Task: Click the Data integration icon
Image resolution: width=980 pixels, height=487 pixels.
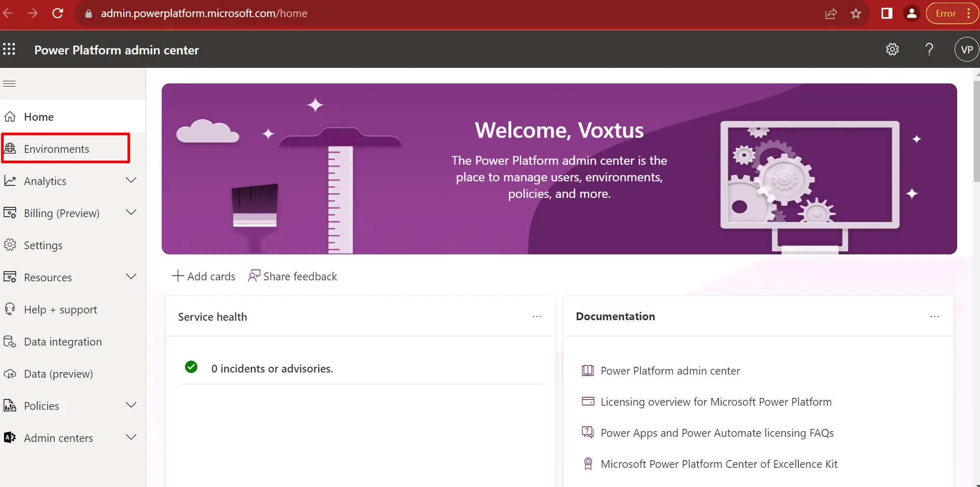Action: click(x=10, y=341)
